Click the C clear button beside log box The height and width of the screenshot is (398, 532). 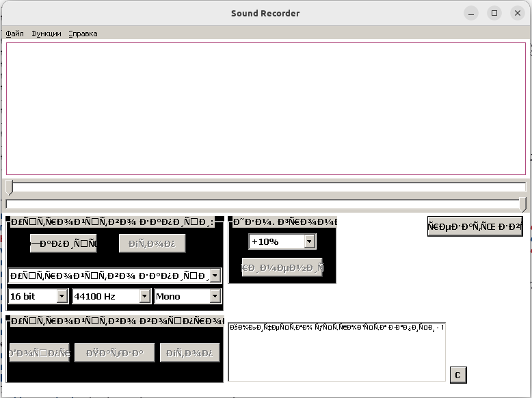tap(458, 375)
